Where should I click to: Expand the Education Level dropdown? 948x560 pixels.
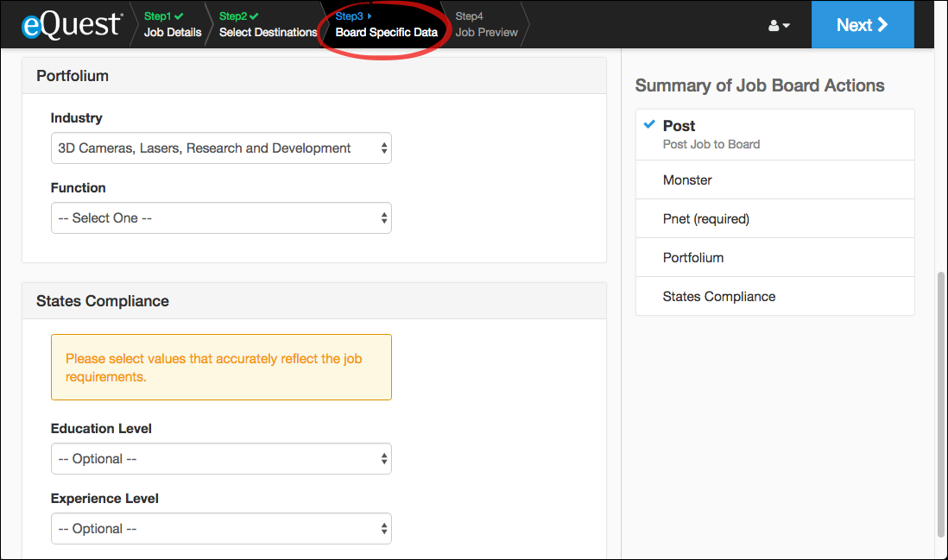[221, 459]
